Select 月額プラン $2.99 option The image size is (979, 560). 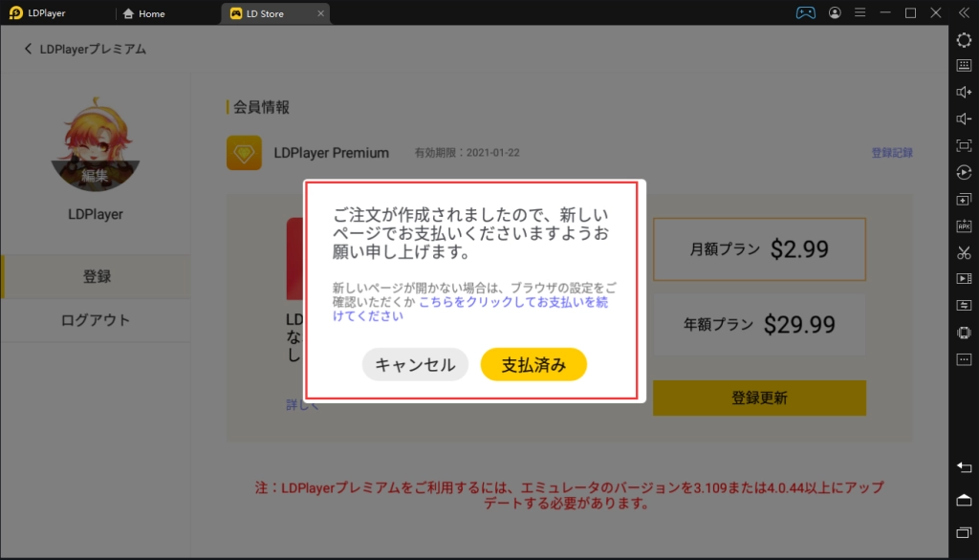tap(759, 249)
